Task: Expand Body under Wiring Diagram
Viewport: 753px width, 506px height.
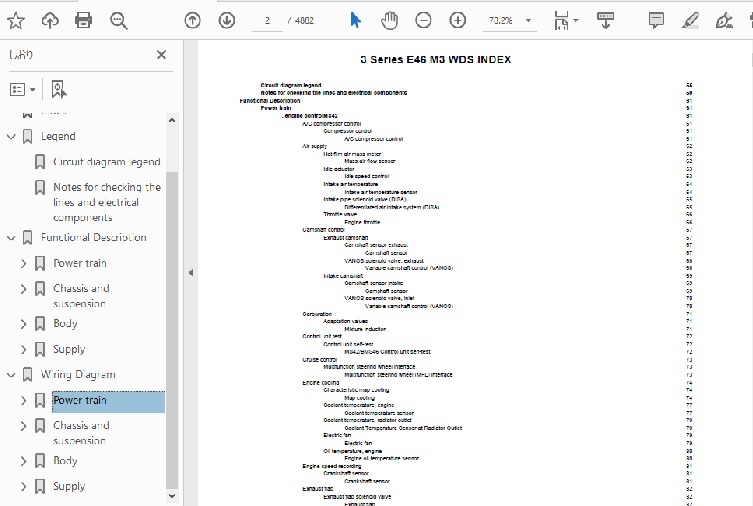Action: [x=23, y=461]
